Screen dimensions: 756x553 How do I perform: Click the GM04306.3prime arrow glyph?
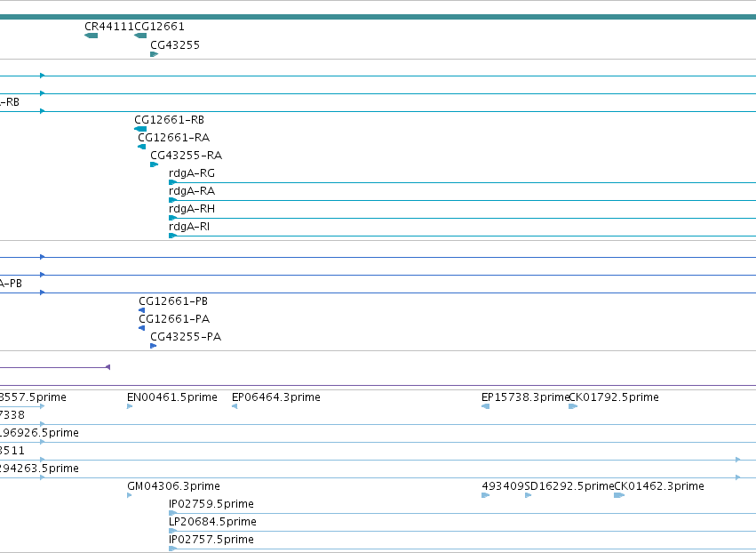click(x=130, y=495)
